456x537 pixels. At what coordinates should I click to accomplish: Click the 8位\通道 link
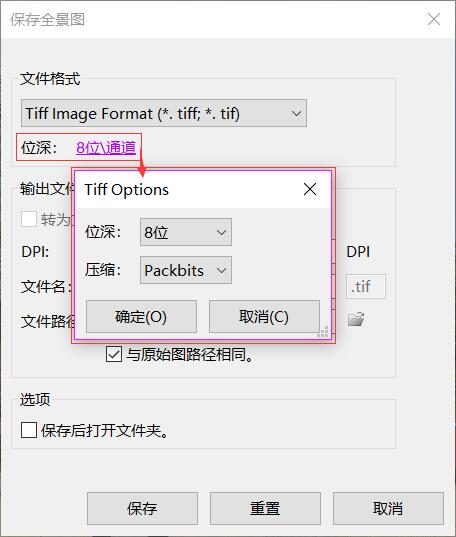point(106,148)
